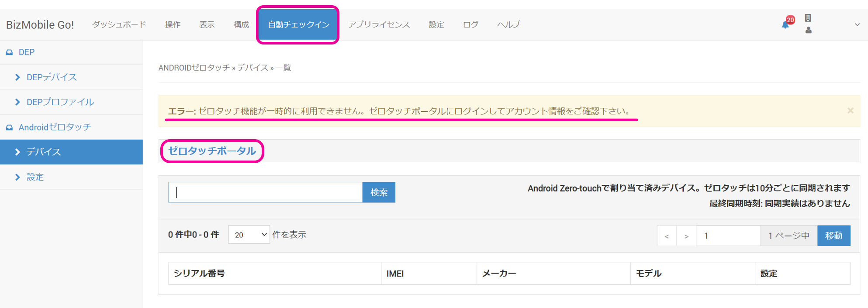Image resolution: width=868 pixels, height=308 pixels.
Task: Click the device search text field
Action: point(265,192)
